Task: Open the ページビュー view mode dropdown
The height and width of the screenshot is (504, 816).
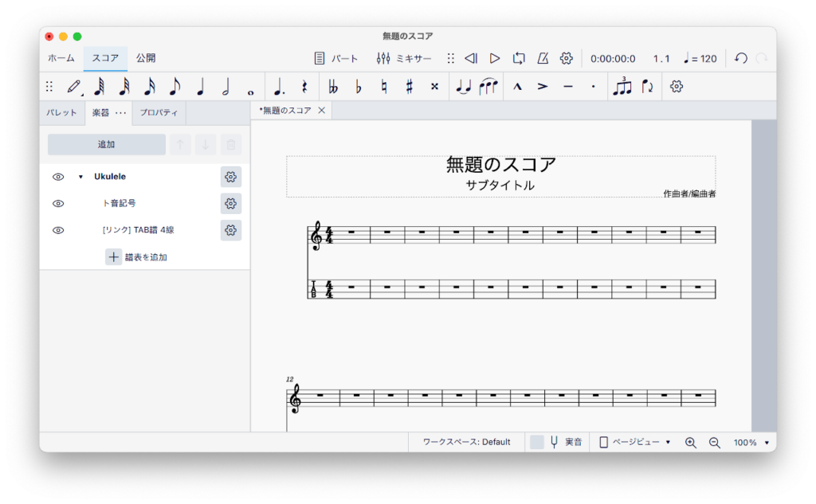Action: click(635, 442)
